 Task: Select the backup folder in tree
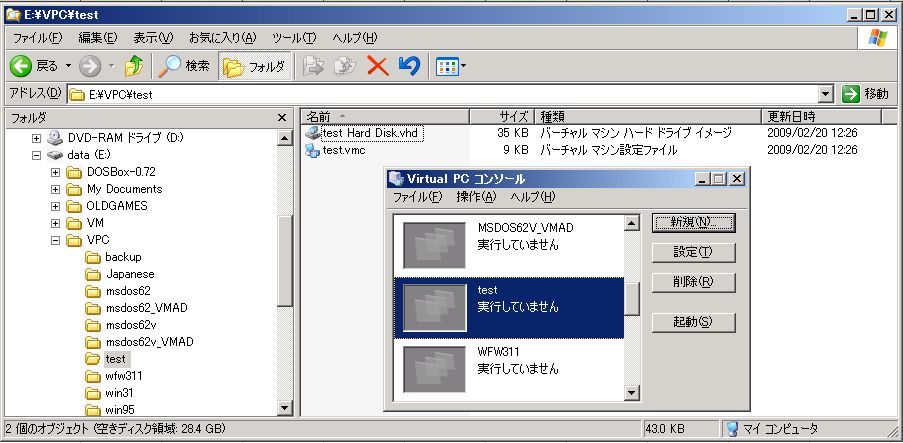point(123,257)
